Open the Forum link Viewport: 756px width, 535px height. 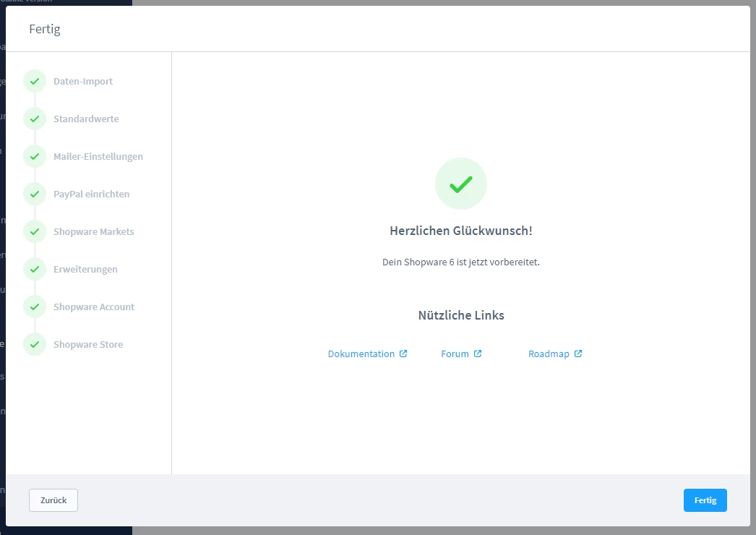tap(455, 354)
